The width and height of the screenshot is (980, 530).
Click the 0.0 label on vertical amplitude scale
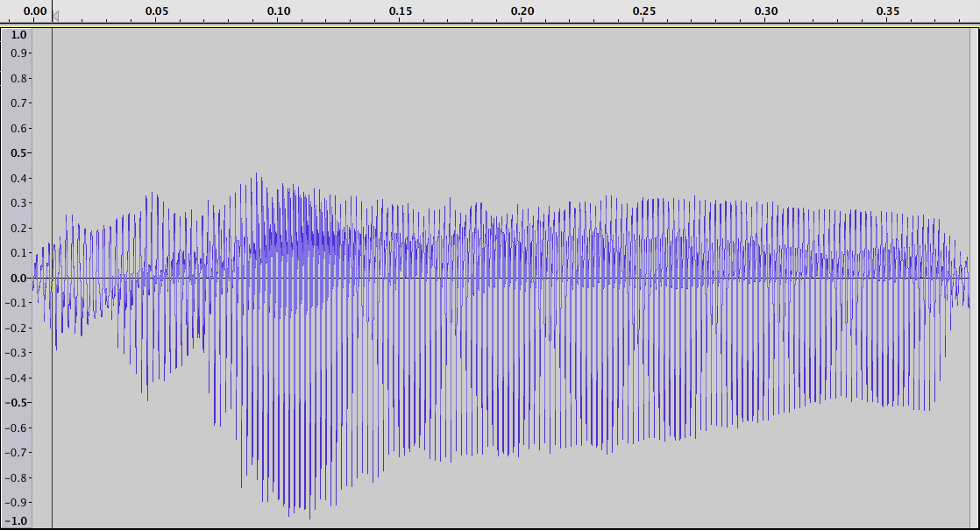pyautogui.click(x=18, y=278)
